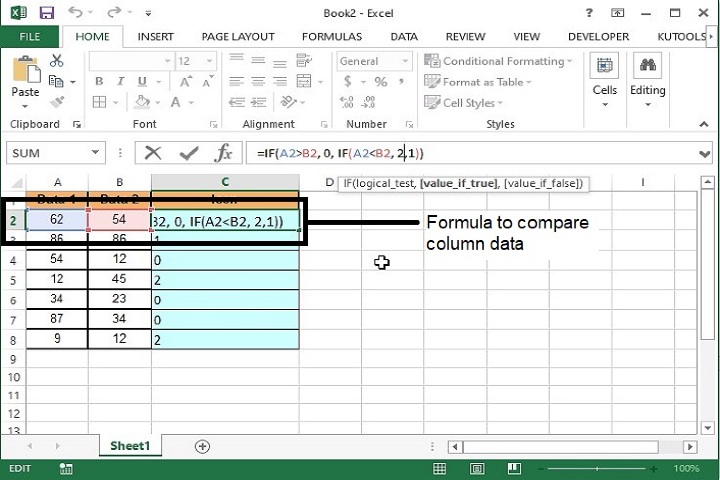Click the Fill Color bucket icon
Screen dimensions: 720x480
click(142, 102)
